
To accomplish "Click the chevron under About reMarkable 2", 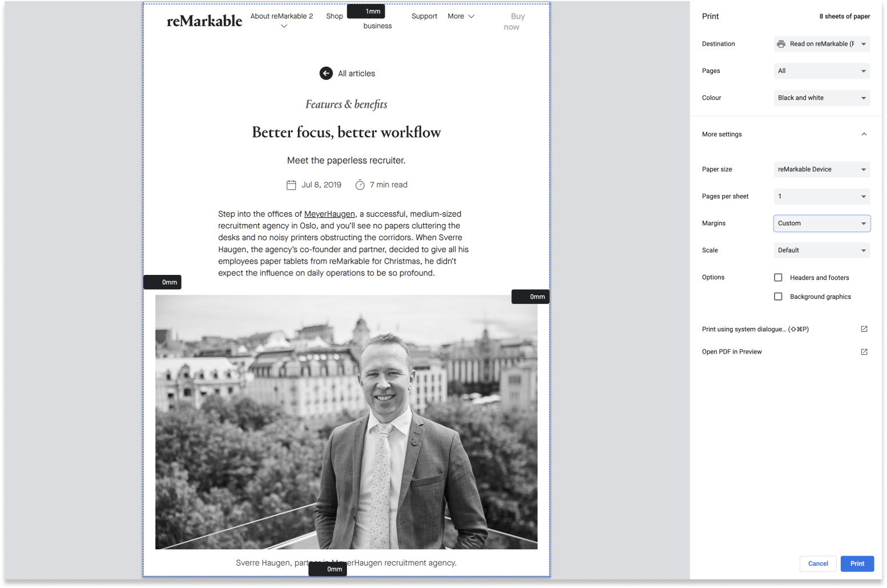I will tap(284, 26).
